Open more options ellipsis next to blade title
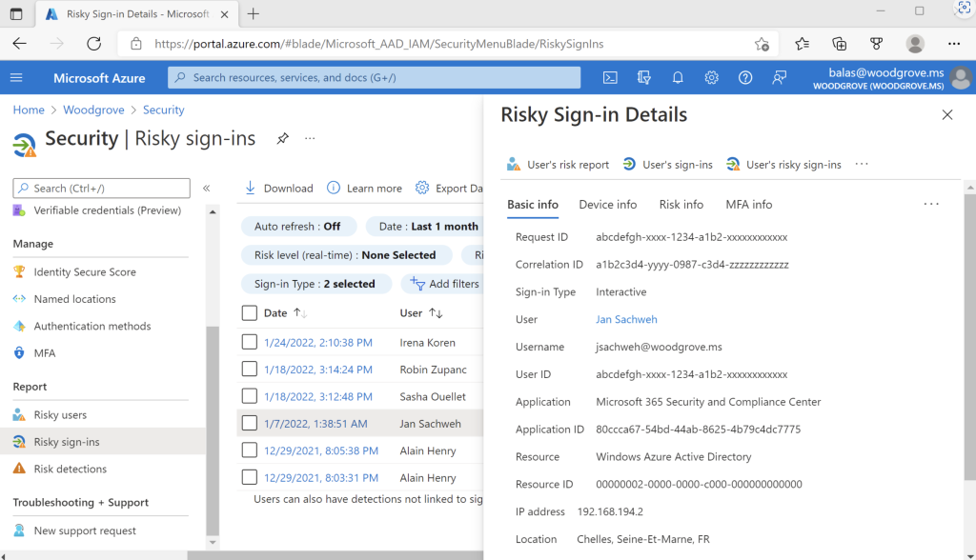Screen dimensions: 976x560 point(310,138)
